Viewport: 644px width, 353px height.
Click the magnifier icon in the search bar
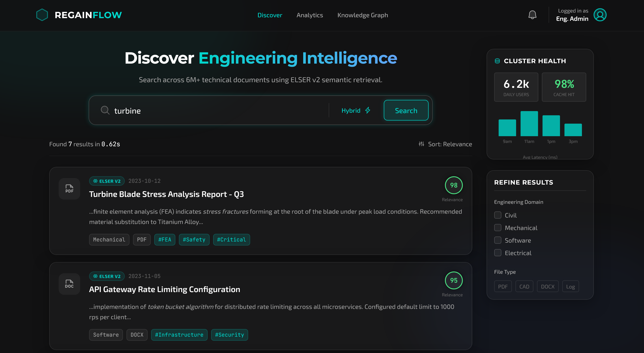pyautogui.click(x=105, y=110)
